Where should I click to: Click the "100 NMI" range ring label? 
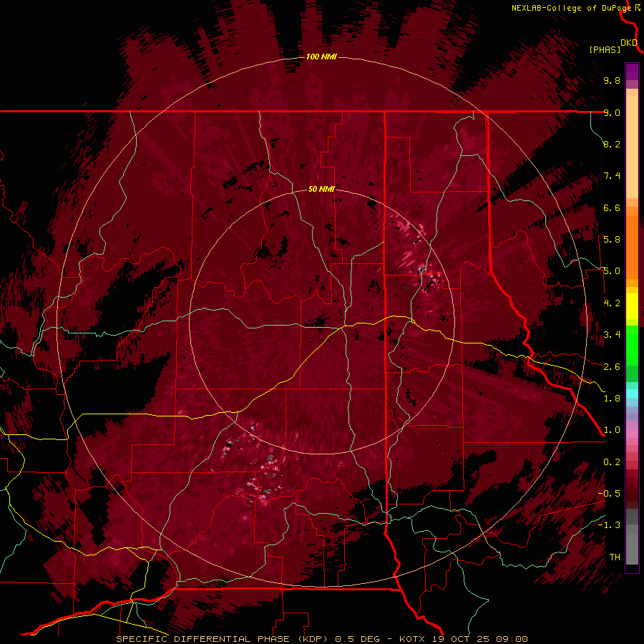pos(321,57)
